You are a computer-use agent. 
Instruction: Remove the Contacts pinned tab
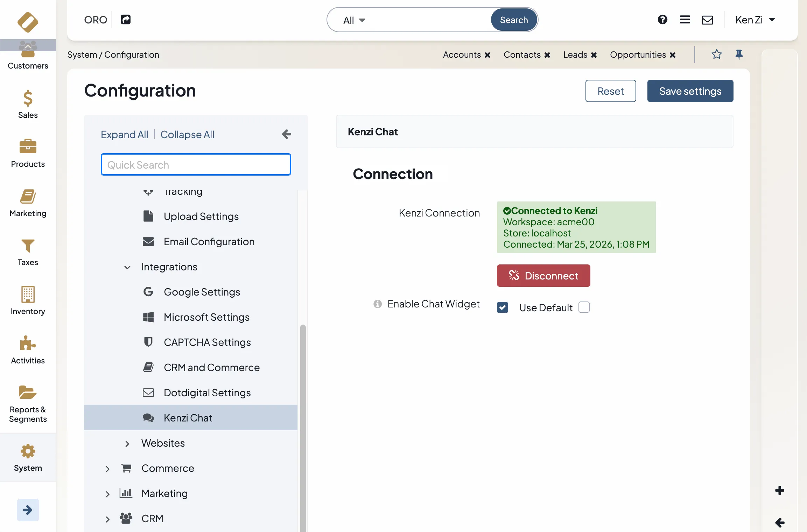(x=547, y=55)
